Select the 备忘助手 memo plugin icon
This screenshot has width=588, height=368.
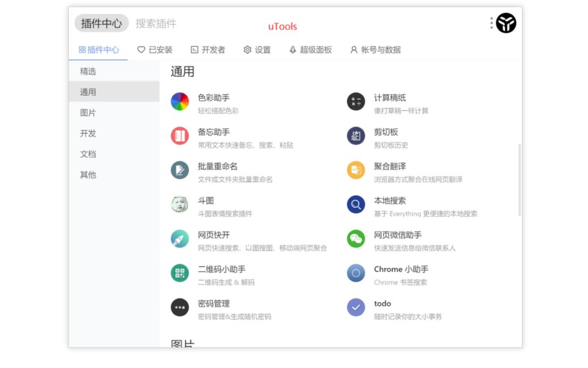(x=179, y=136)
